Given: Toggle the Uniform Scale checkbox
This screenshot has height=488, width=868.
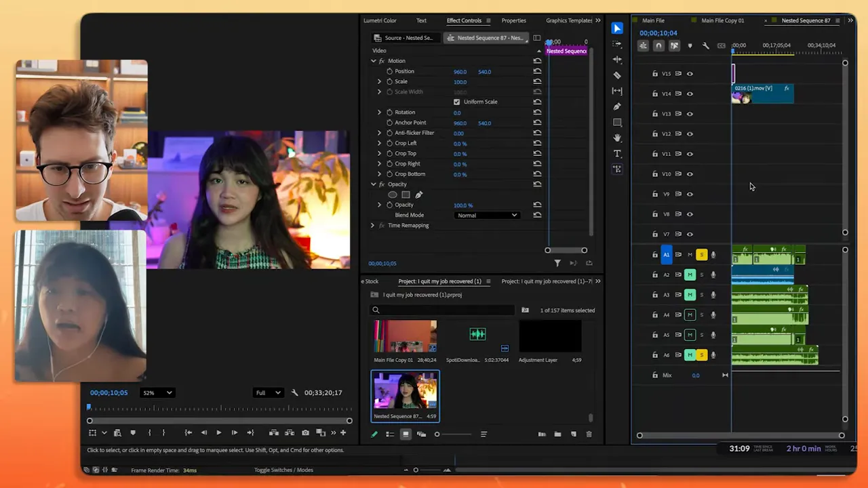Looking at the screenshot, I should click(456, 102).
